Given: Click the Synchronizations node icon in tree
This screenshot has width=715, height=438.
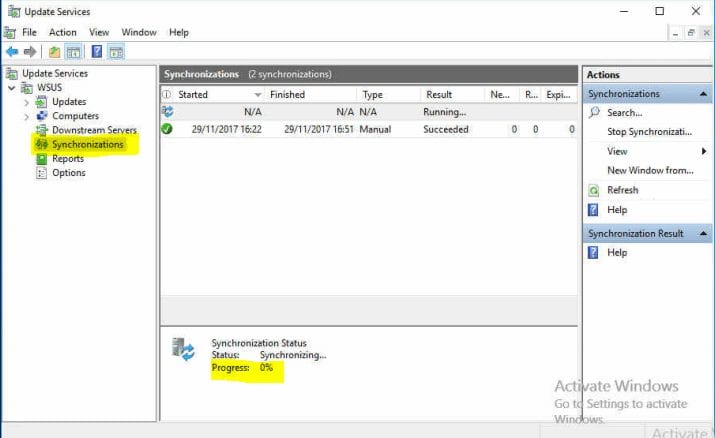Looking at the screenshot, I should tap(41, 144).
